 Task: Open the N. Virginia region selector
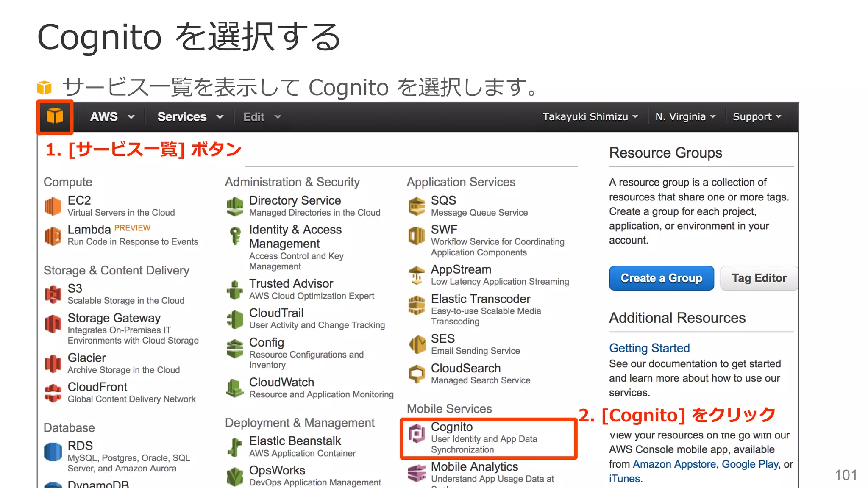(x=685, y=116)
